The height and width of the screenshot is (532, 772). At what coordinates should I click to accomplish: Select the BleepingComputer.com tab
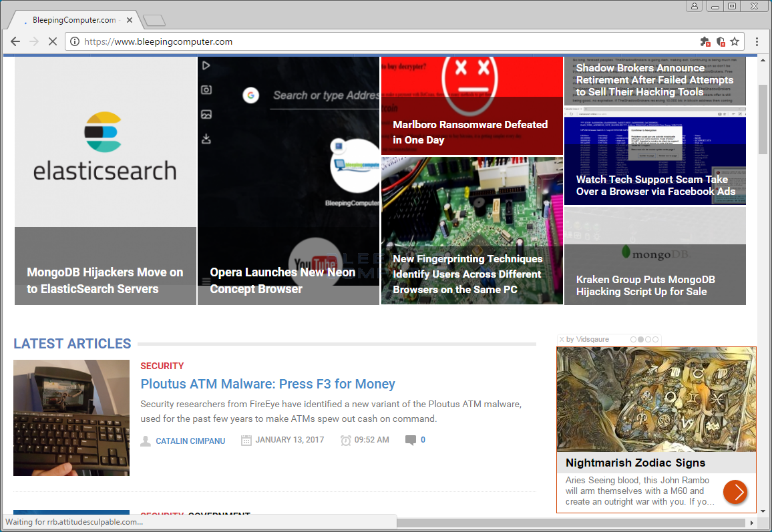73,20
